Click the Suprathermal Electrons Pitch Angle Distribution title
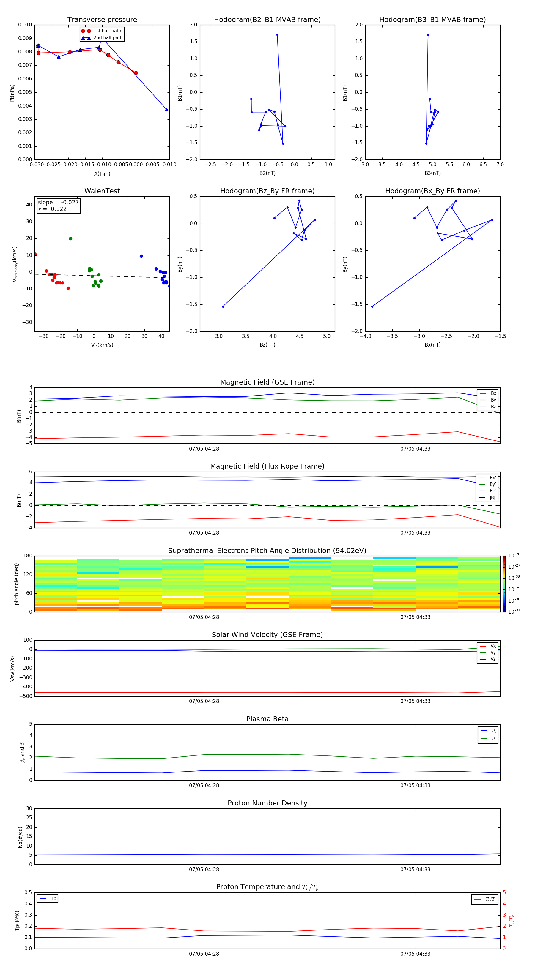The image size is (535, 980). click(x=267, y=551)
